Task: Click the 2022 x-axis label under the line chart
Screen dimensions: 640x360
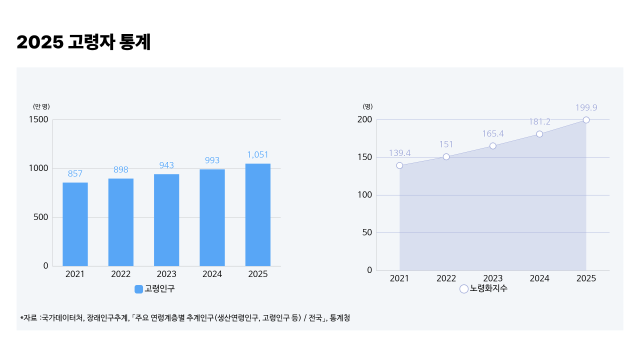Action: (x=446, y=278)
